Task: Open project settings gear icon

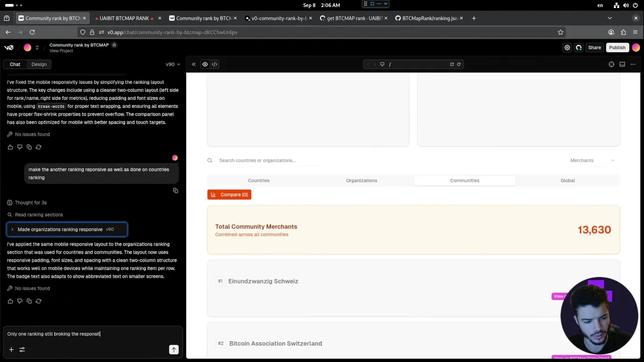Action: point(567,48)
